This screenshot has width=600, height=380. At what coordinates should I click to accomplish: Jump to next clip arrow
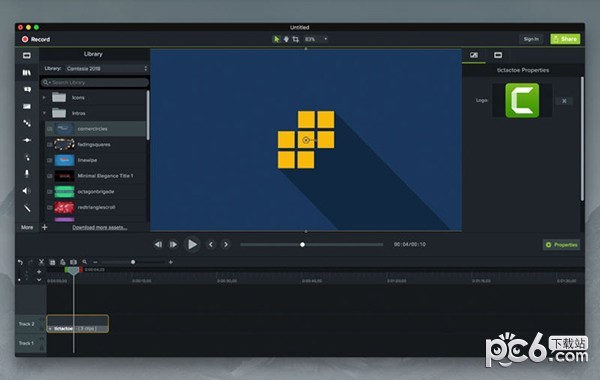point(226,245)
